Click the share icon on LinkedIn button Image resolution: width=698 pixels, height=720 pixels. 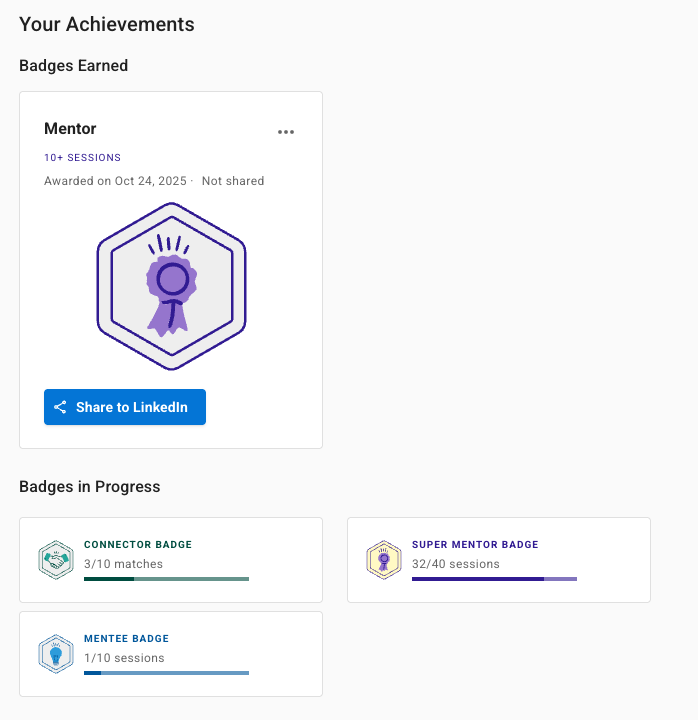(60, 407)
